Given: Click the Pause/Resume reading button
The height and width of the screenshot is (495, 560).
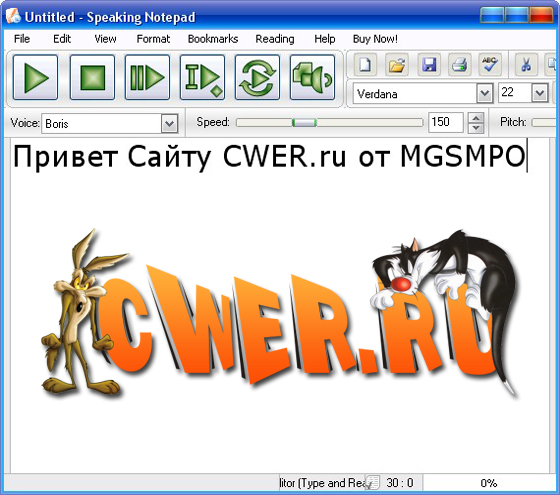Looking at the screenshot, I should coord(148,77).
